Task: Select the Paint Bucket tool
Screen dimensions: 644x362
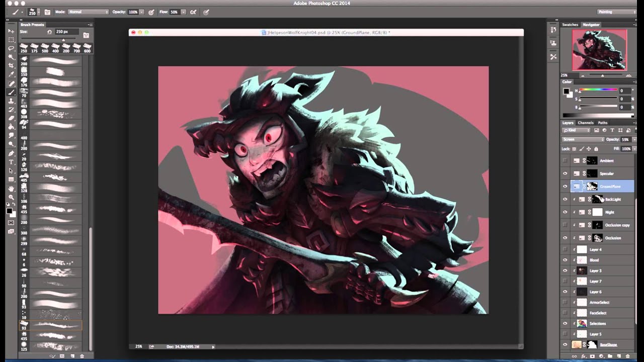Action: (11, 127)
